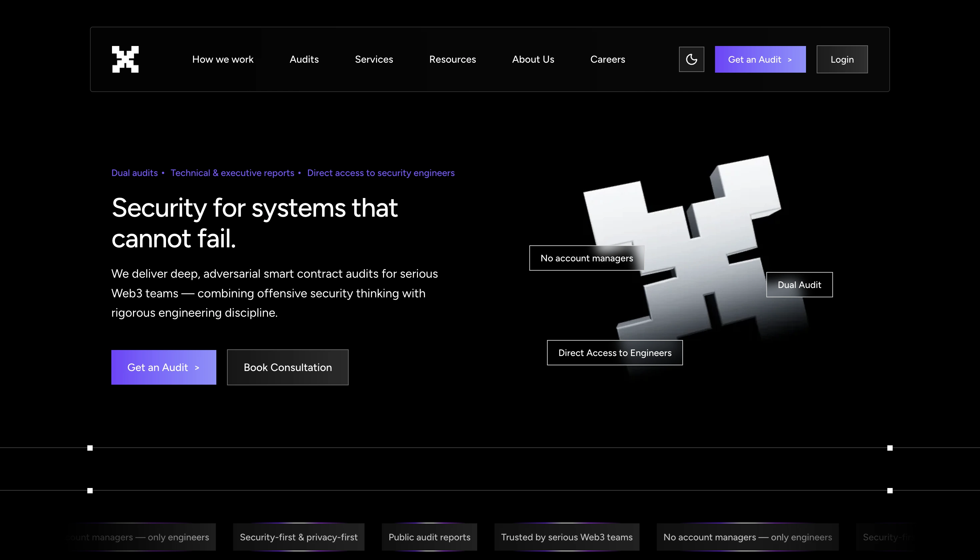Click the No account managers label
Viewport: 980px width, 560px height.
point(587,258)
